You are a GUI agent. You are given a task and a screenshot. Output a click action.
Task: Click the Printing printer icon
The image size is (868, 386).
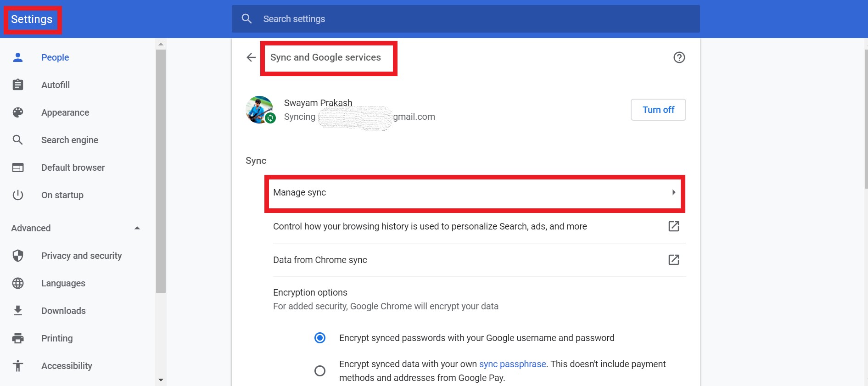point(18,338)
